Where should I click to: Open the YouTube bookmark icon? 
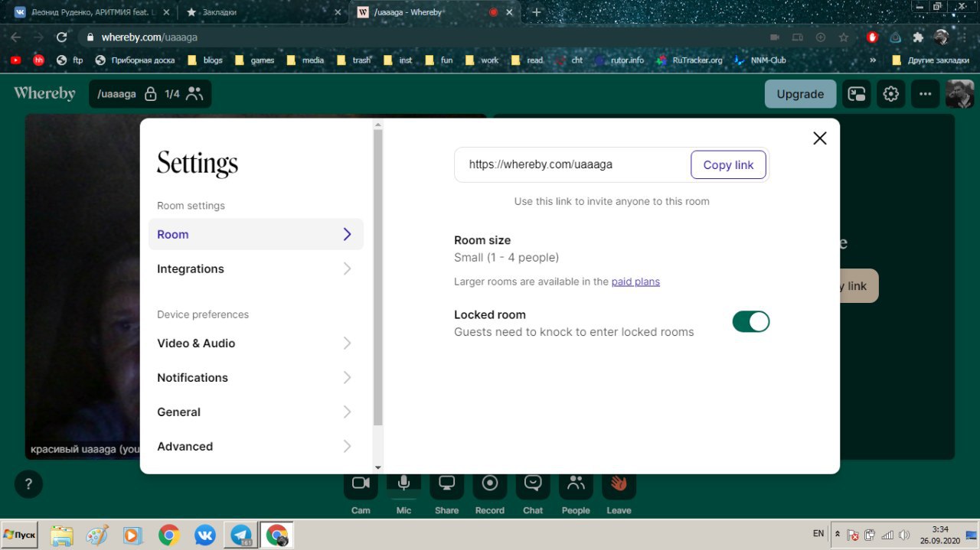[16, 60]
